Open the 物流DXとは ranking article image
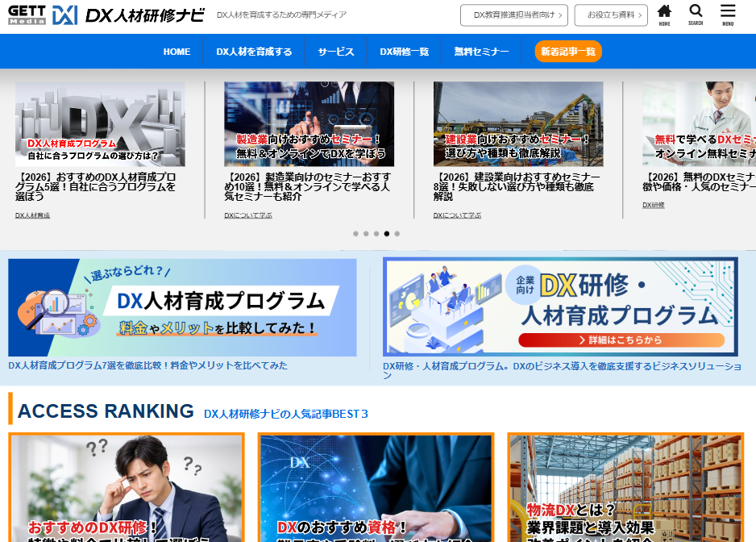The image size is (756, 542). coord(625,487)
